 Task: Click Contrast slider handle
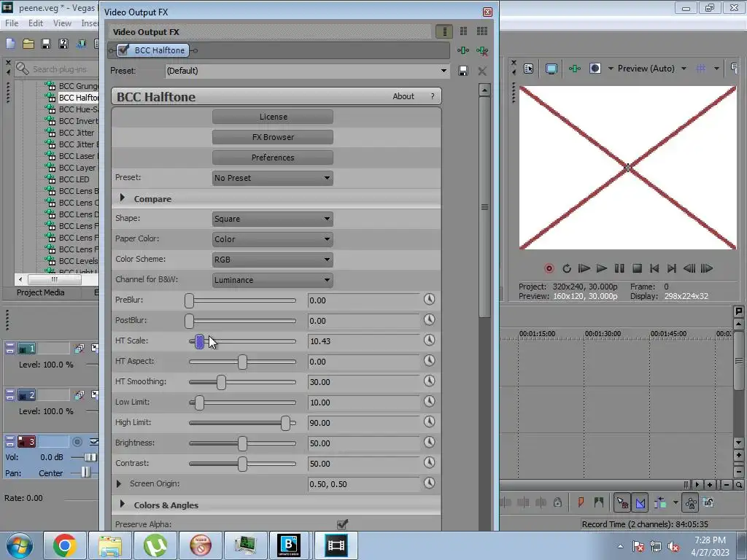tap(242, 464)
